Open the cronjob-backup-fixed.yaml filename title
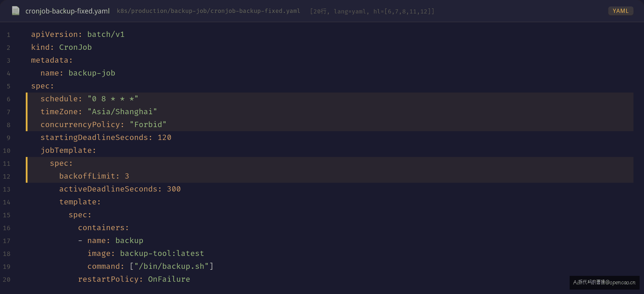Image resolution: width=644 pixels, height=294 pixels. point(67,11)
